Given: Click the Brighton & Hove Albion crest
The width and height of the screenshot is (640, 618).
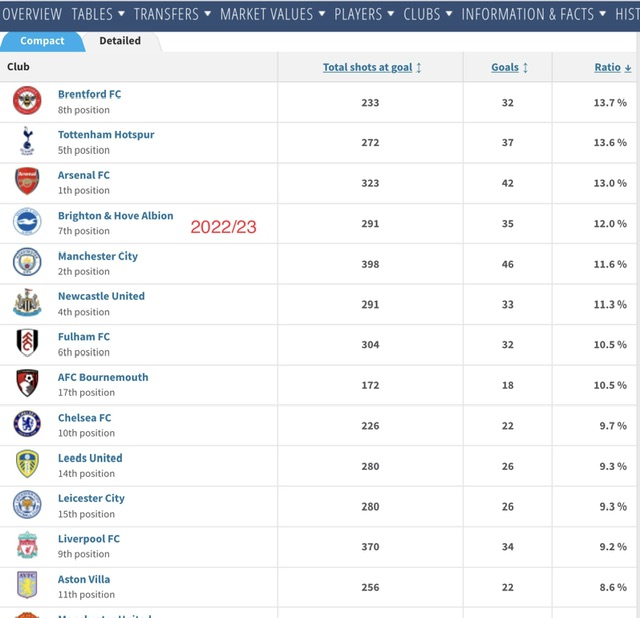Looking at the screenshot, I should tap(27, 222).
